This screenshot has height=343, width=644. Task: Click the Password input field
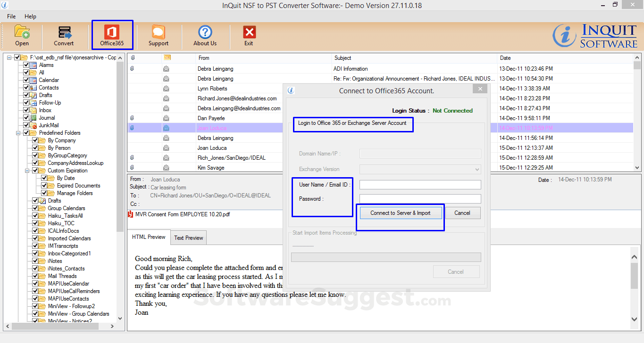(x=420, y=199)
